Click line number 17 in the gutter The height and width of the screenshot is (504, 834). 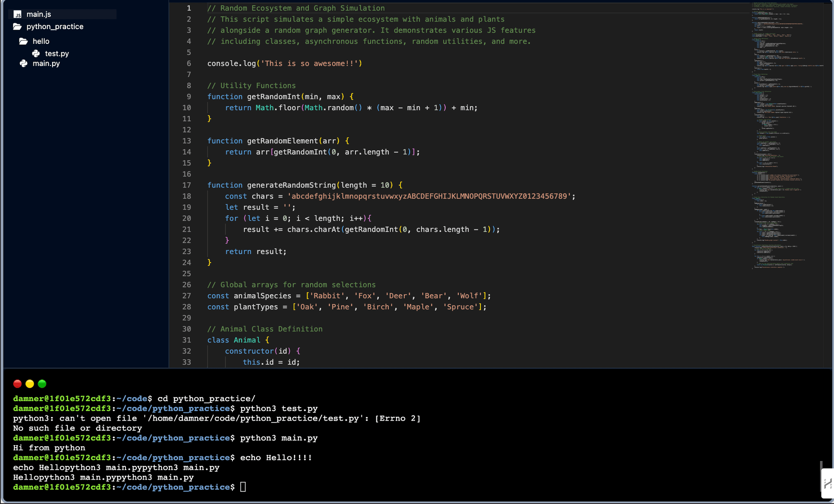187,185
